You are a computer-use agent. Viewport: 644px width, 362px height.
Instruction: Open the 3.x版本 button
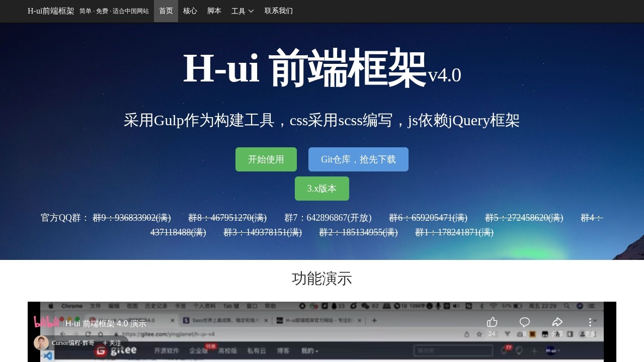coord(321,188)
